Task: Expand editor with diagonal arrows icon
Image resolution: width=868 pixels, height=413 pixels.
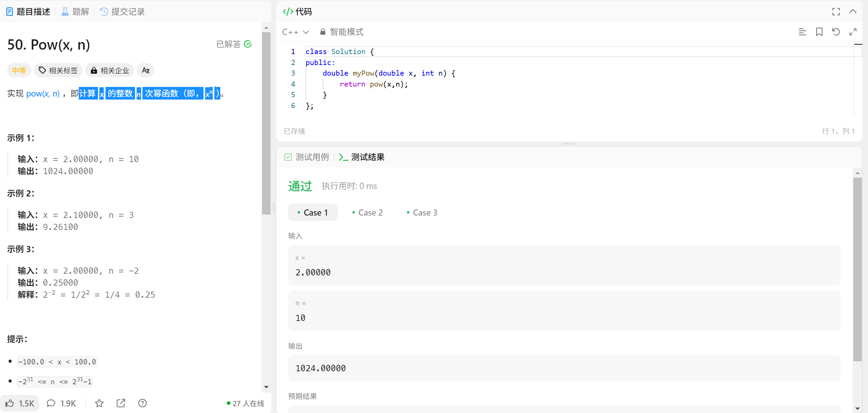Action: tap(853, 32)
